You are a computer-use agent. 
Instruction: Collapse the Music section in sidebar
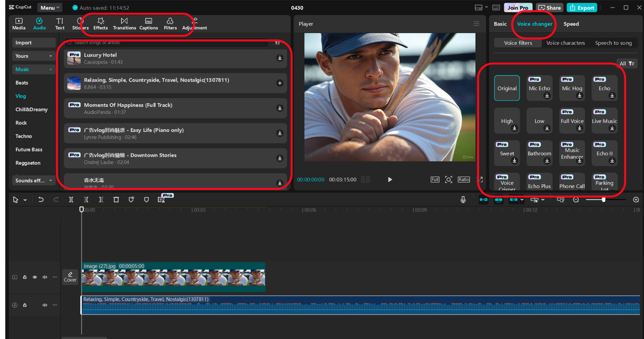click(x=34, y=70)
